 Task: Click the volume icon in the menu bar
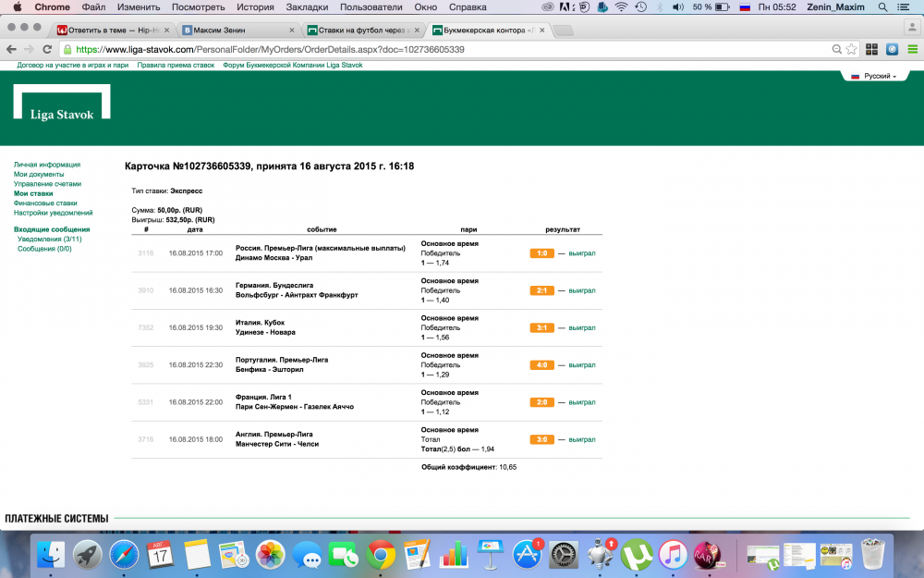click(678, 7)
